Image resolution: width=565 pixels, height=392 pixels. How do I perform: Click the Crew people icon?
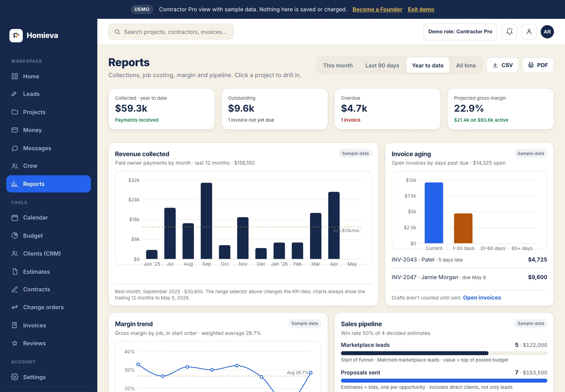15,166
